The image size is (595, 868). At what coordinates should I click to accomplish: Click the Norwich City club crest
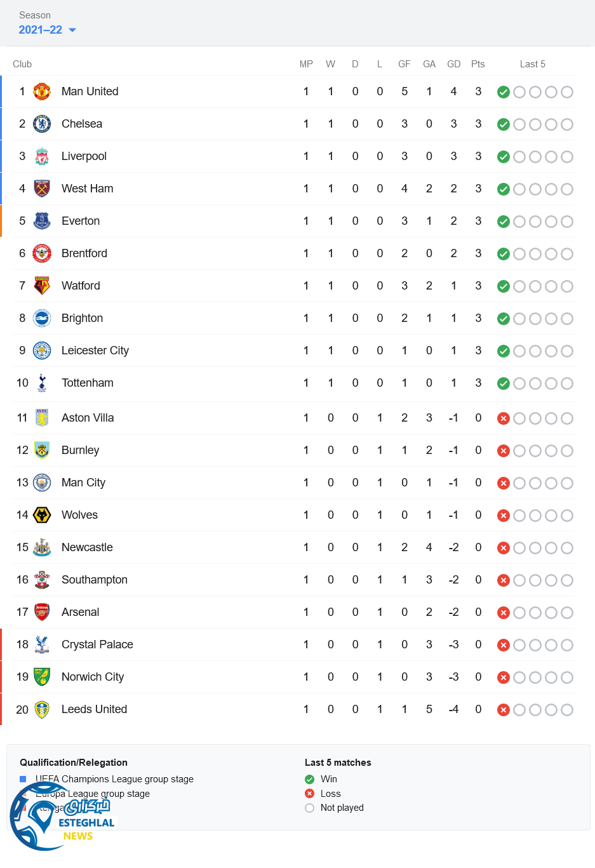point(42,677)
